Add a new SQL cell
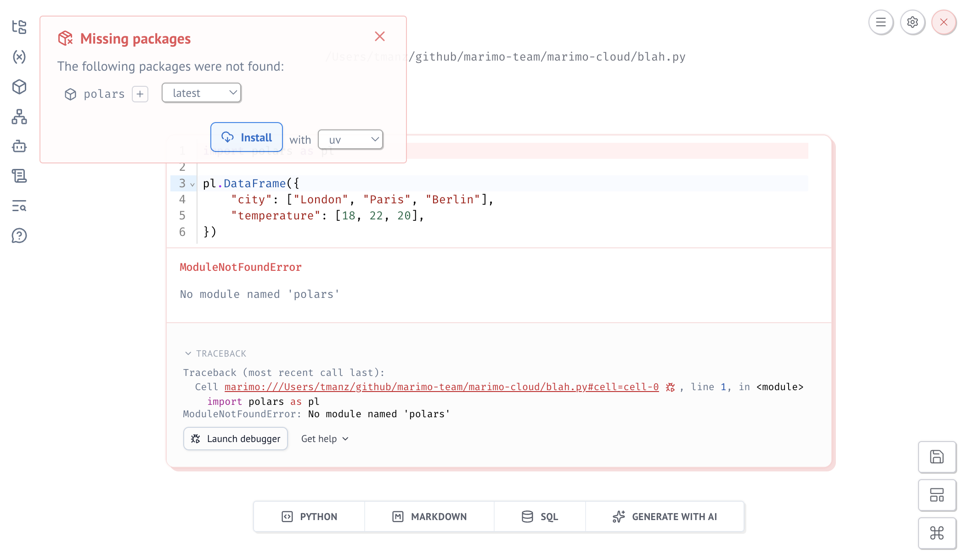Screen dimensions: 970x560 tap(540, 516)
